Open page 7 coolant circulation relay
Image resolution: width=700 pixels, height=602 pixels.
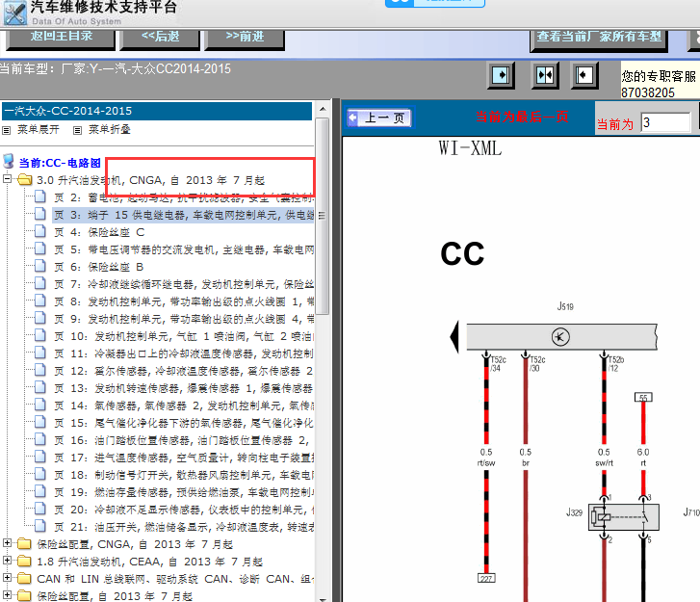tap(184, 284)
